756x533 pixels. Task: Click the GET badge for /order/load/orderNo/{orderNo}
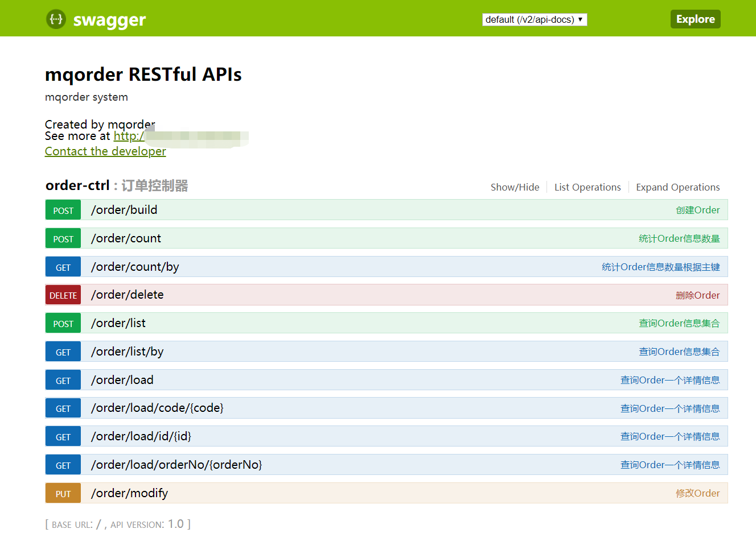pos(63,465)
